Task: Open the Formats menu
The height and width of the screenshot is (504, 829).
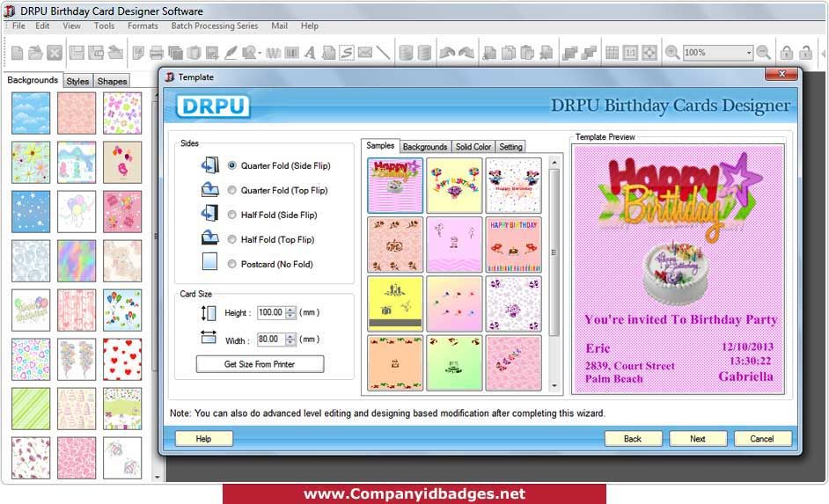Action: (x=143, y=26)
